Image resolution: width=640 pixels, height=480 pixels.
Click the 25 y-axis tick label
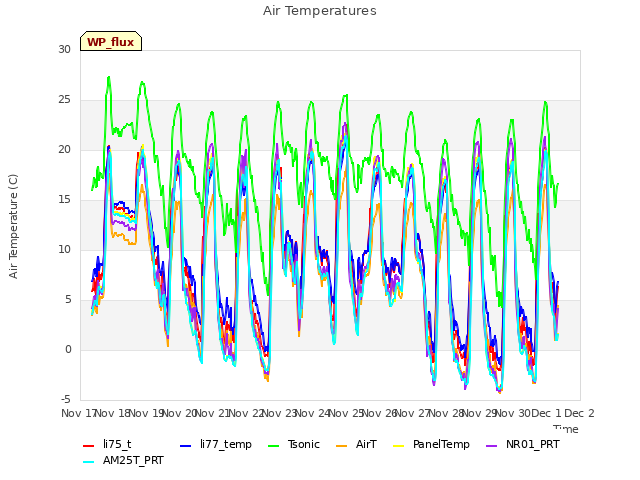click(64, 100)
